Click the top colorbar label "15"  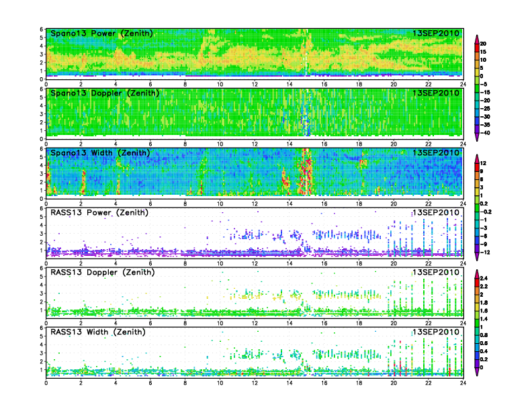(483, 52)
